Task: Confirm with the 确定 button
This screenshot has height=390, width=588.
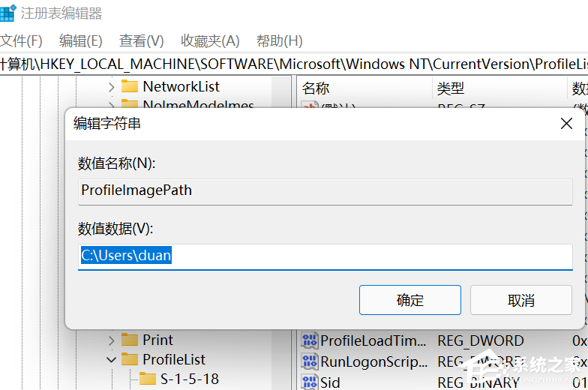Action: pyautogui.click(x=409, y=300)
